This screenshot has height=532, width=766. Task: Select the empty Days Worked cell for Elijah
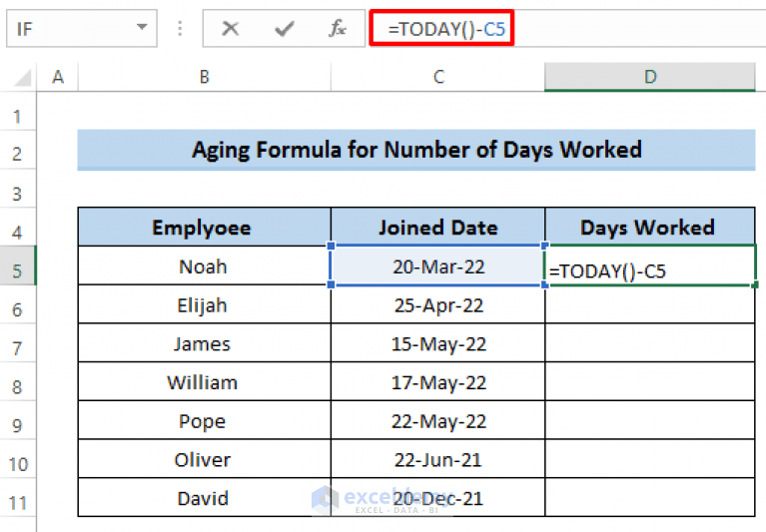650,304
